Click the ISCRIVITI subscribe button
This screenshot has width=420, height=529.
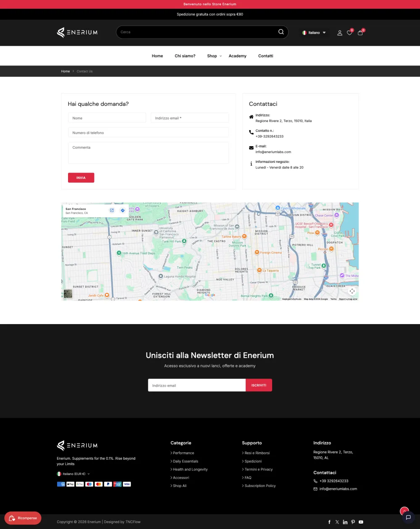[259, 385]
